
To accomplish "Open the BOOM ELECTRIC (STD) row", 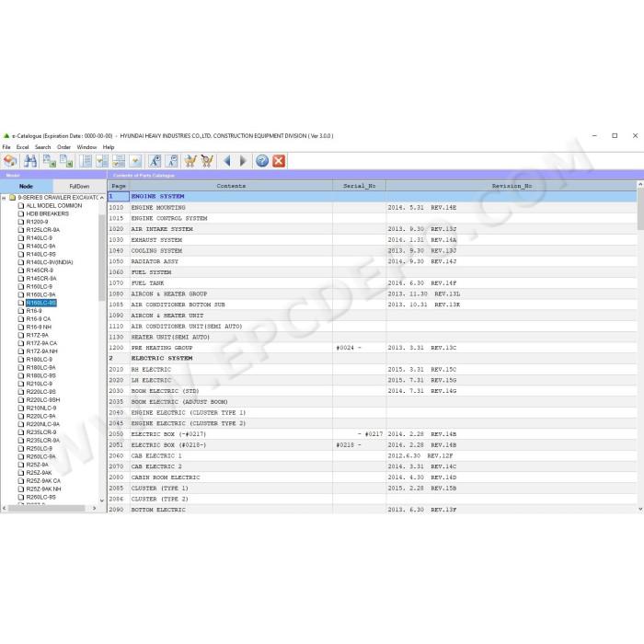I will coord(372,391).
